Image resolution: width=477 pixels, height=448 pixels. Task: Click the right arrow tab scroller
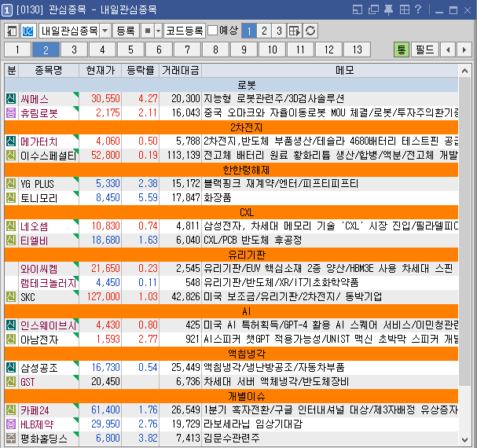[x=464, y=50]
